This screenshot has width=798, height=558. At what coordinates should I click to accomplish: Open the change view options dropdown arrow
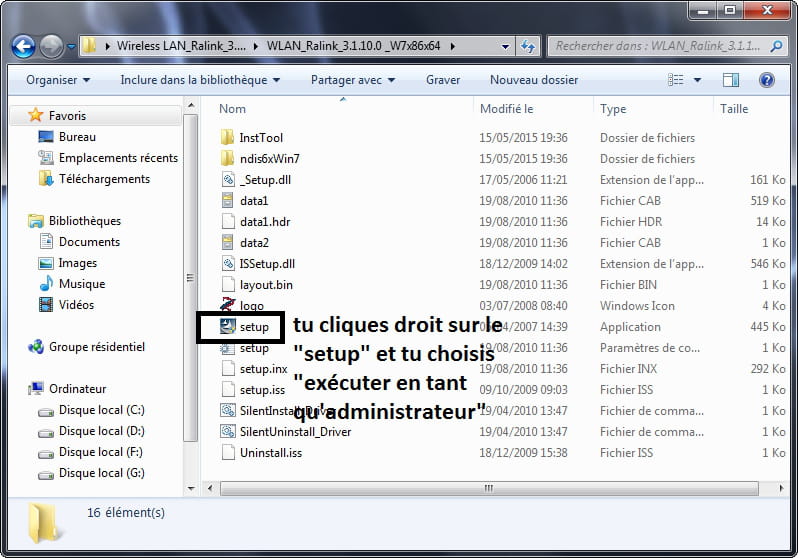click(x=698, y=80)
